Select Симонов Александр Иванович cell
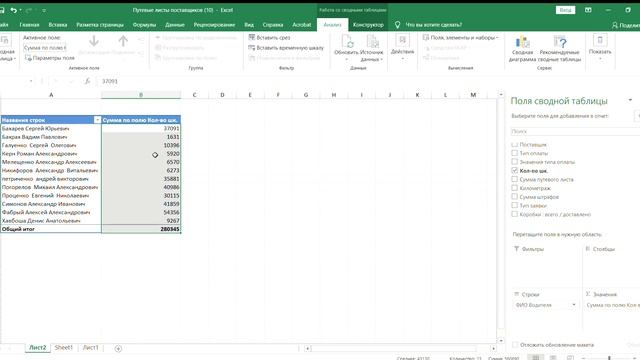640x360 pixels. (x=51, y=204)
